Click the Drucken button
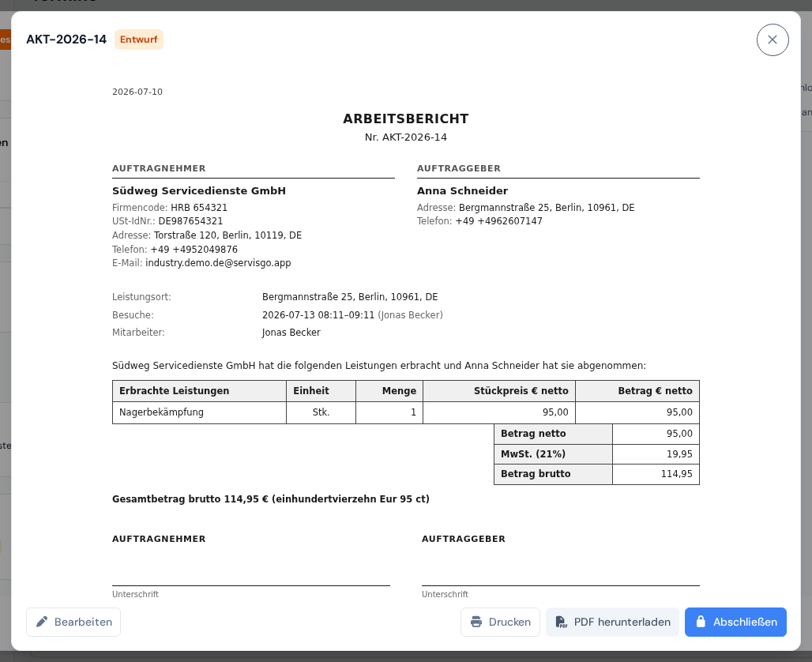Viewport: 812px width, 662px height. point(500,622)
